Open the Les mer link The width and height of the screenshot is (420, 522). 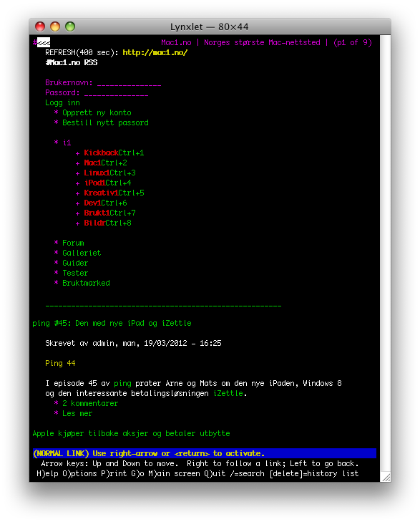(x=77, y=413)
